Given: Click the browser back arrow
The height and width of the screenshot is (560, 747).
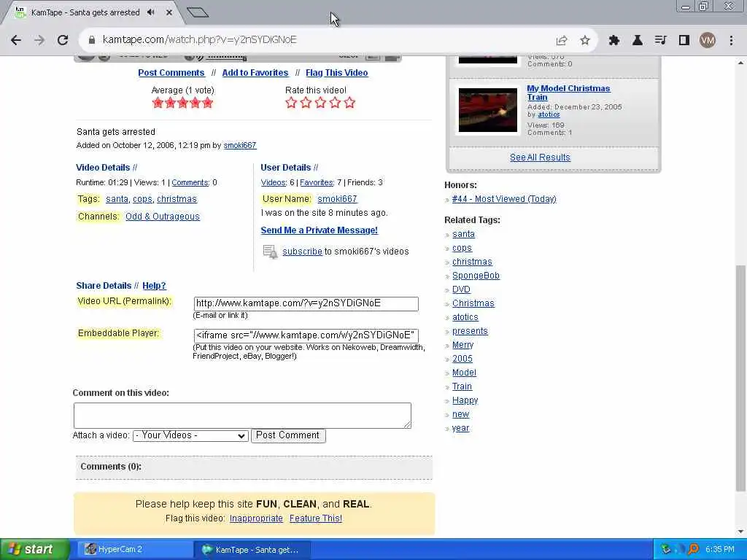Looking at the screenshot, I should coord(16,40).
